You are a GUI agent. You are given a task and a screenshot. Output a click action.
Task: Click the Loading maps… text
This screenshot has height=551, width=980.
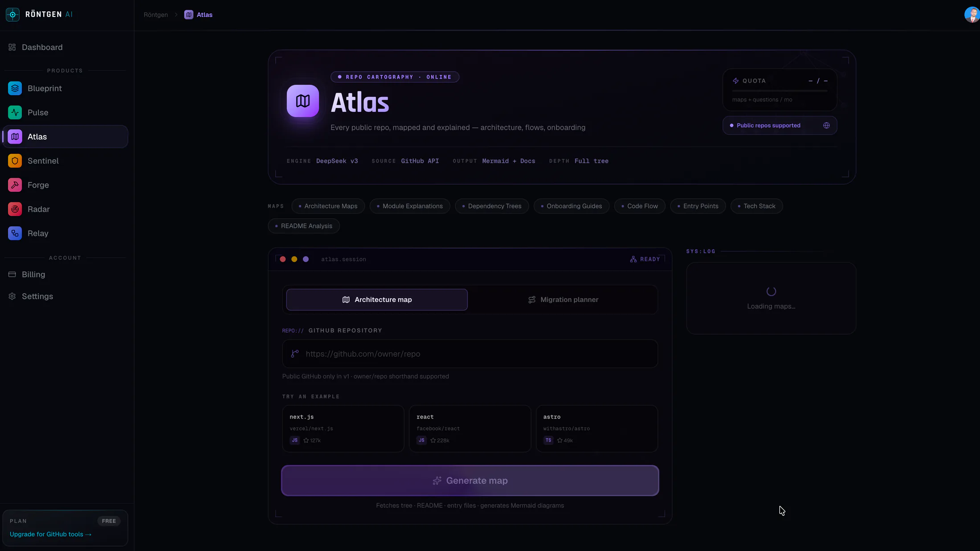pos(771,306)
